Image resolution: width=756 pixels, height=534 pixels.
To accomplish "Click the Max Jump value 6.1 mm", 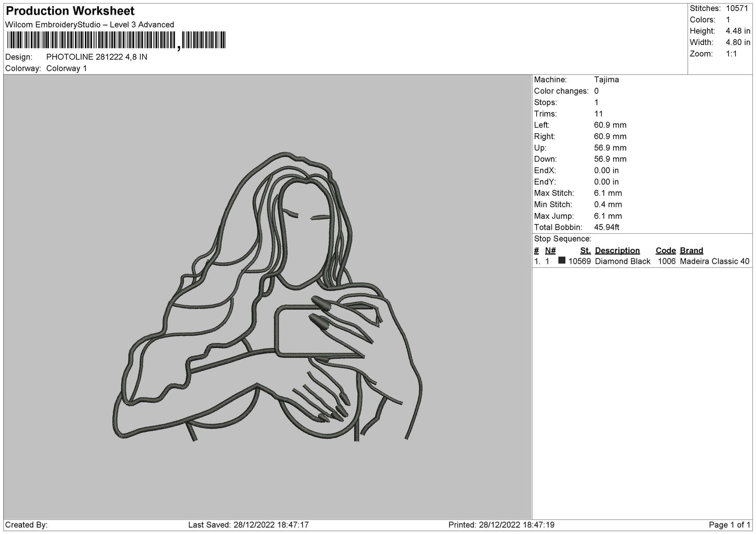I will tap(608, 216).
